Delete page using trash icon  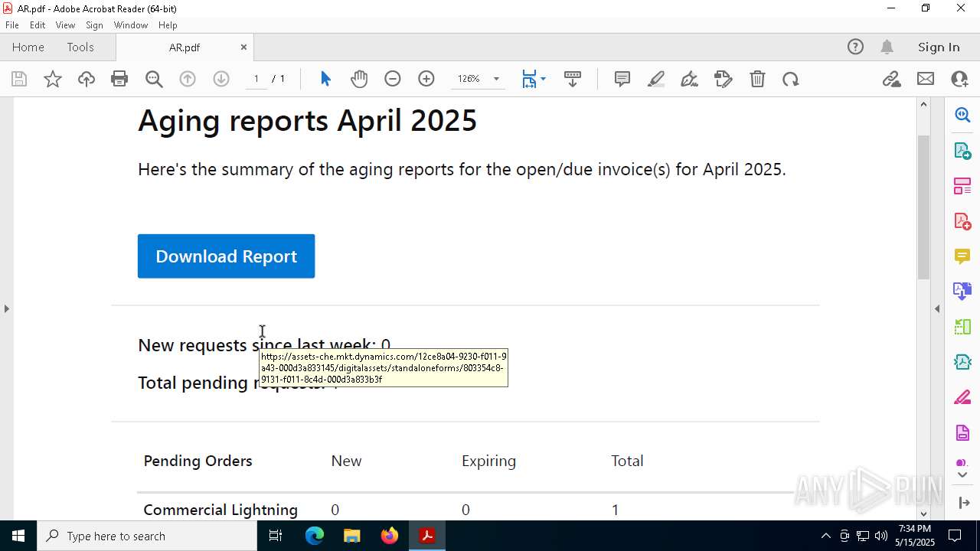point(757,79)
